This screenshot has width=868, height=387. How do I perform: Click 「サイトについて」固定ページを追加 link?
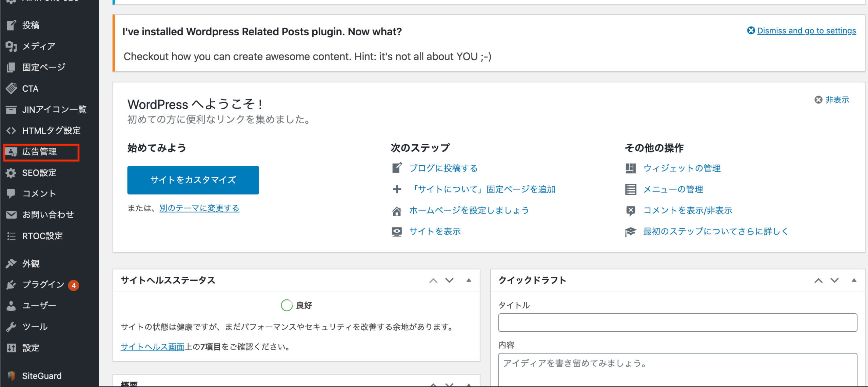(482, 189)
